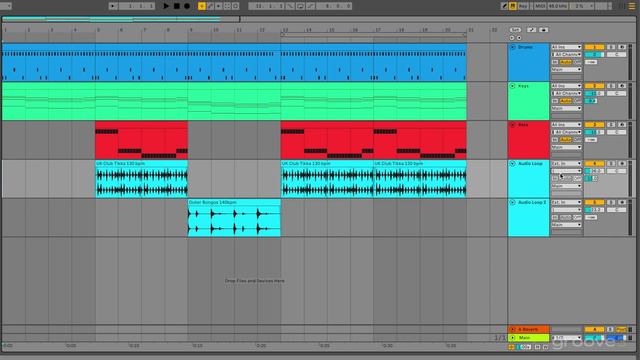The image size is (640, 360).
Task: Select the 'Duher Bongos' audio clip
Action: [234, 218]
